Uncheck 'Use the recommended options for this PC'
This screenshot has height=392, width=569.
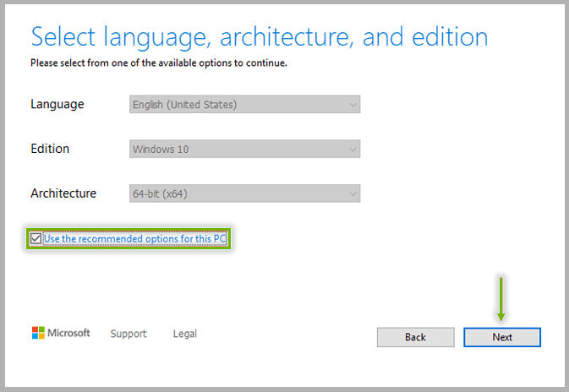pos(36,238)
